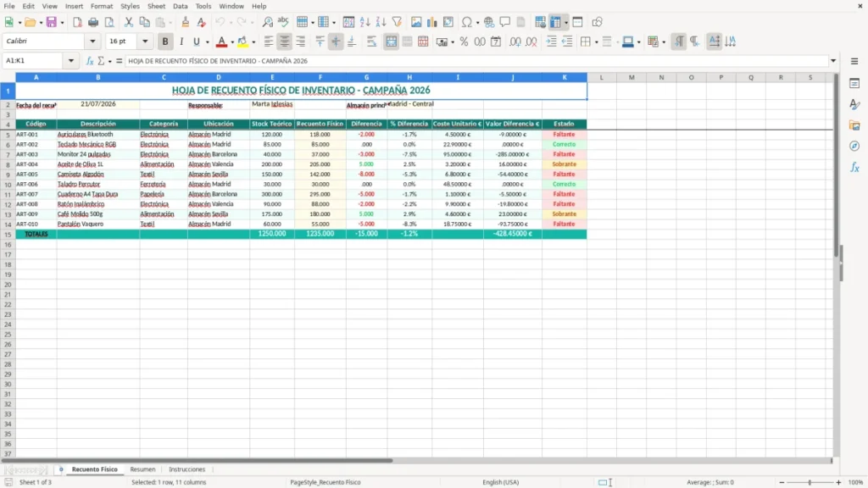Click the Save document icon
This screenshot has width=868, height=488.
pyautogui.click(x=52, y=22)
